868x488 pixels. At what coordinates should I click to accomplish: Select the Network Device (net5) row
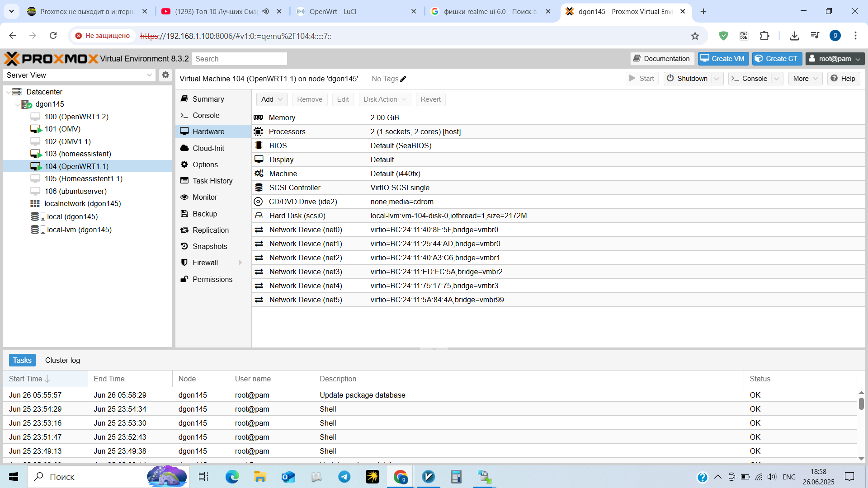pyautogui.click(x=558, y=300)
